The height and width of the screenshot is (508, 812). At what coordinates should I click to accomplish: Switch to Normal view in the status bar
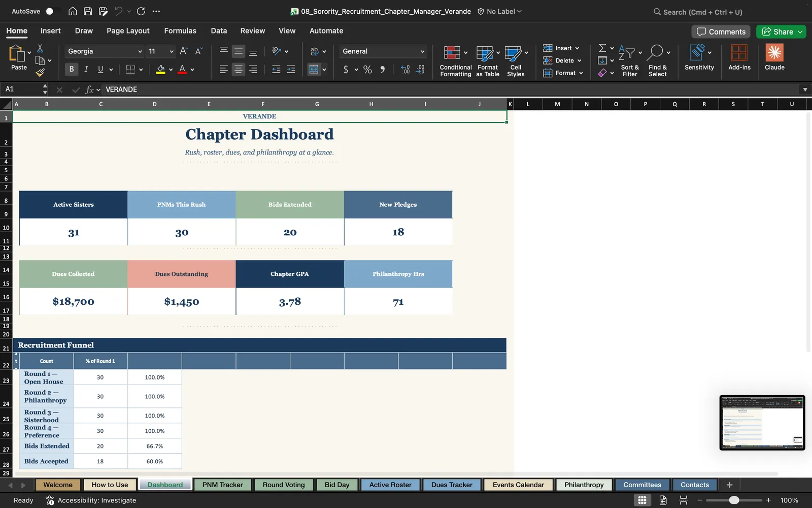[642, 500]
